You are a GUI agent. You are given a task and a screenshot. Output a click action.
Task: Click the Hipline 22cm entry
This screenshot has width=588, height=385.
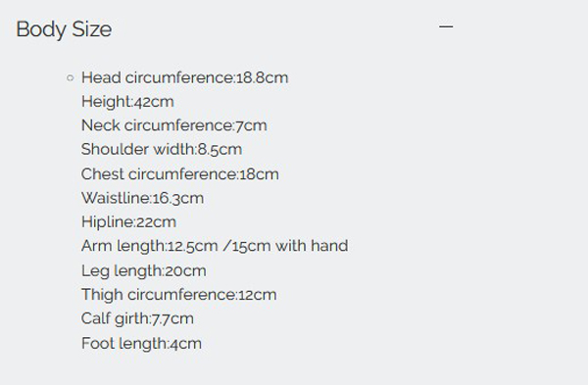pos(128,222)
